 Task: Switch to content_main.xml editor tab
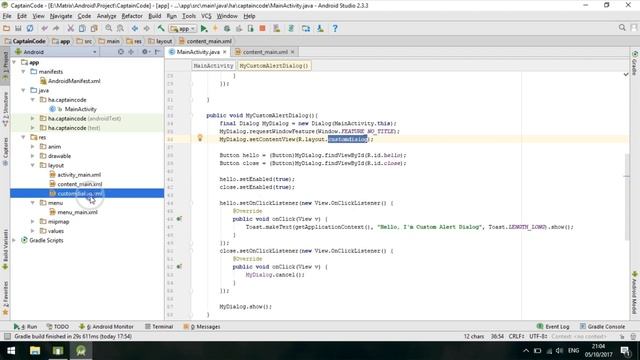pyautogui.click(x=265, y=52)
